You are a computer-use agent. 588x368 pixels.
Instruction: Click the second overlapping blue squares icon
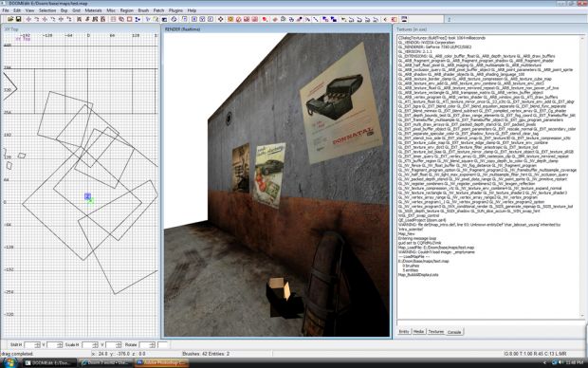334,19
